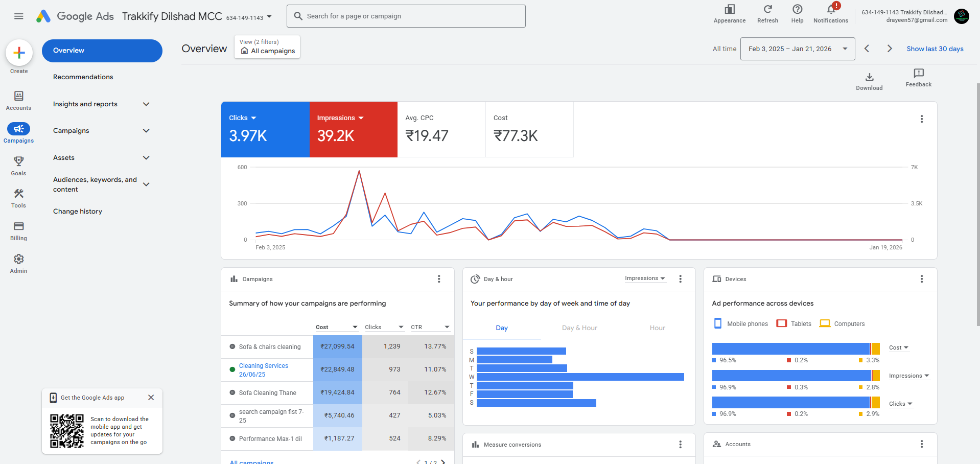Click the Notifications bell icon

(830, 10)
